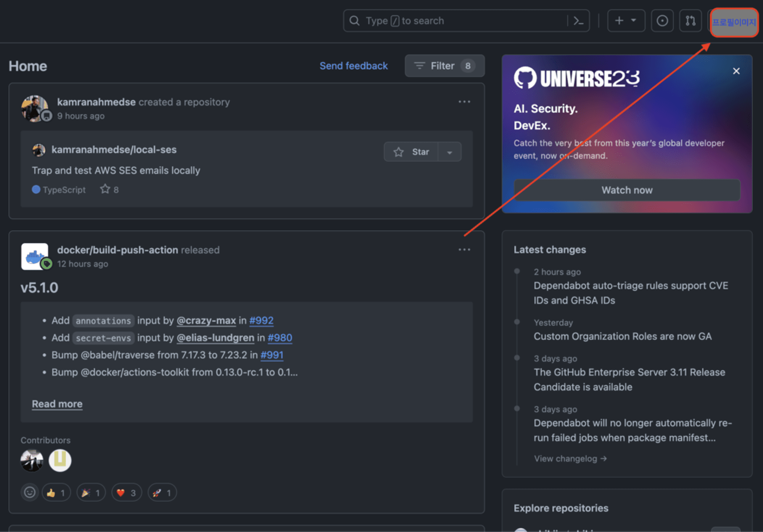The height and width of the screenshot is (532, 763).
Task: Open kamranahmedse/local-ses repository link
Action: (x=114, y=149)
